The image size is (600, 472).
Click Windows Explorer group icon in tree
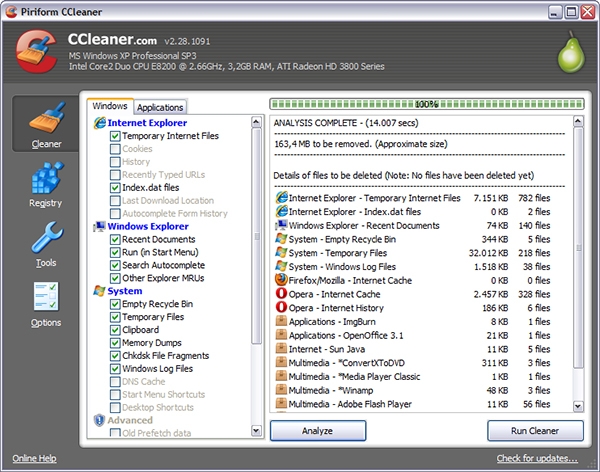tap(99, 226)
